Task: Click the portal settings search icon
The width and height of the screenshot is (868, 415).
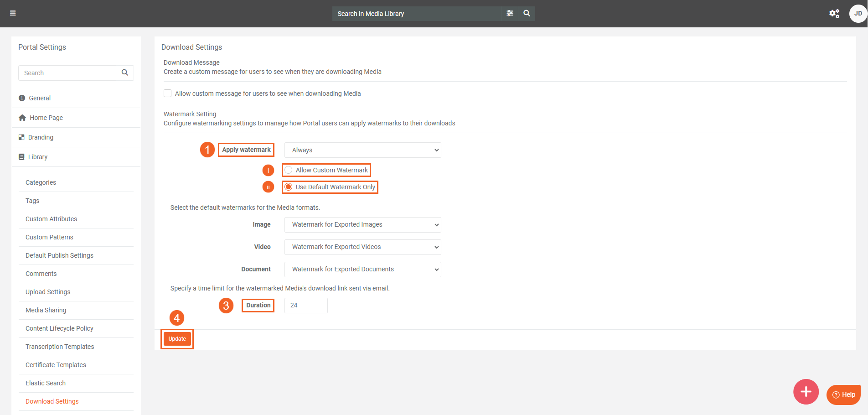Action: (125, 73)
